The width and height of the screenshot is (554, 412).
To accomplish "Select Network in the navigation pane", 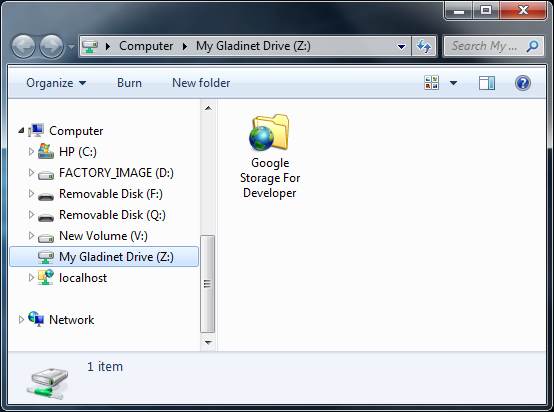I will click(x=71, y=320).
